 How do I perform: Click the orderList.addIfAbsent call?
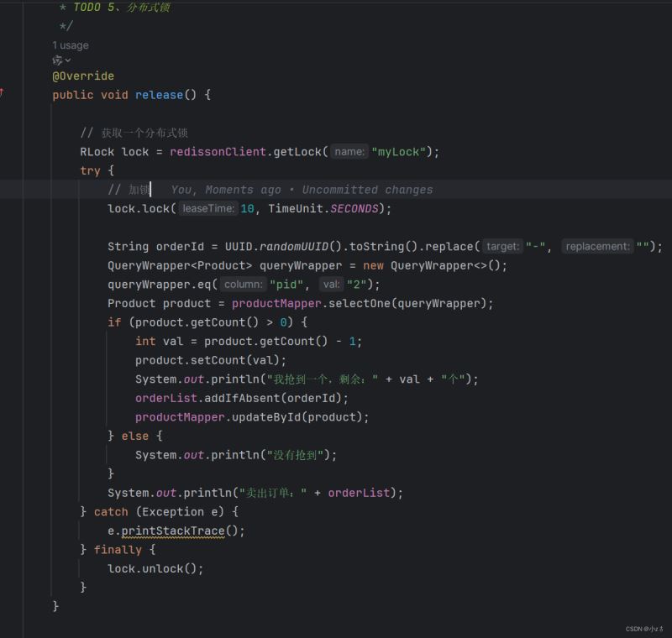coord(242,398)
